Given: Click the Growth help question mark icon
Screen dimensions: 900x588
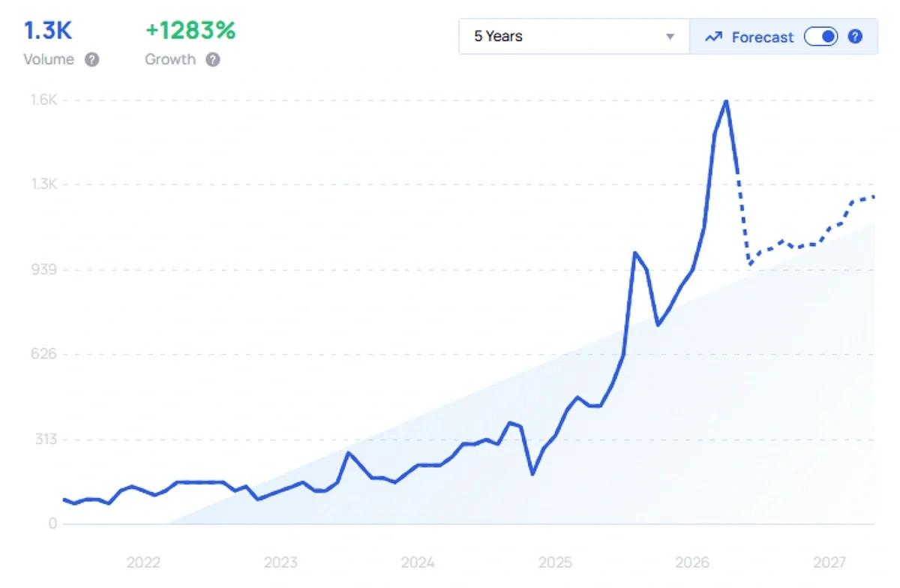Looking at the screenshot, I should 213,60.
